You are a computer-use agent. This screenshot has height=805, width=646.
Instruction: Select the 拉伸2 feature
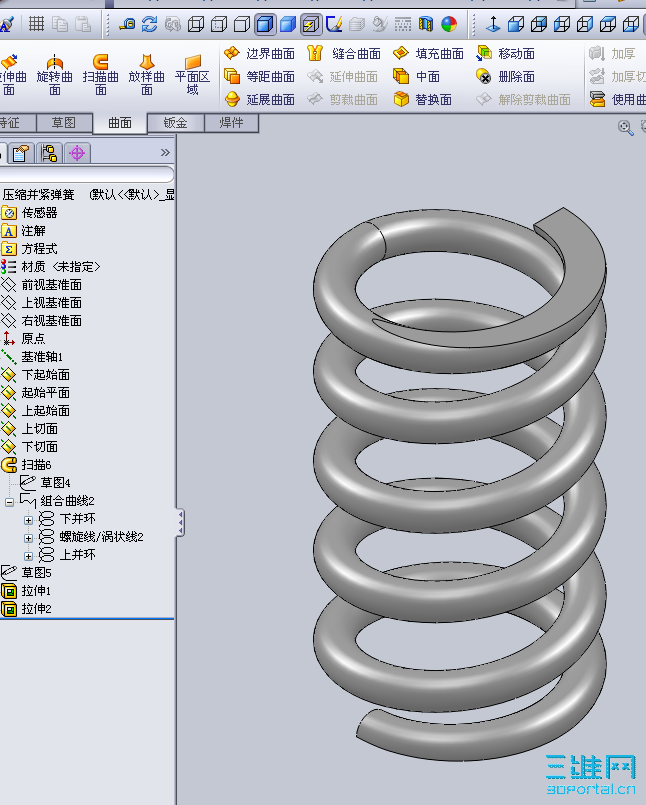pos(26,609)
